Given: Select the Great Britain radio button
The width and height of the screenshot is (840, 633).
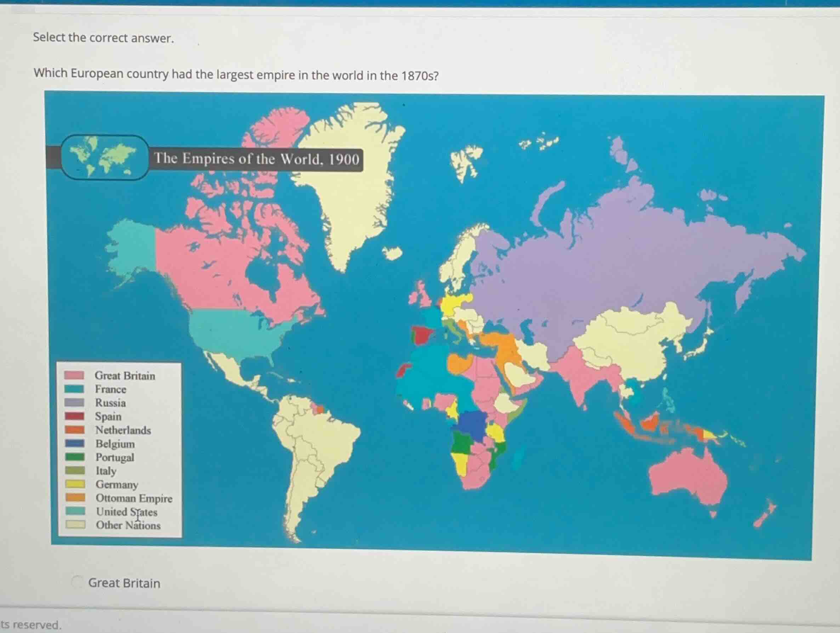Looking at the screenshot, I should coord(77,582).
